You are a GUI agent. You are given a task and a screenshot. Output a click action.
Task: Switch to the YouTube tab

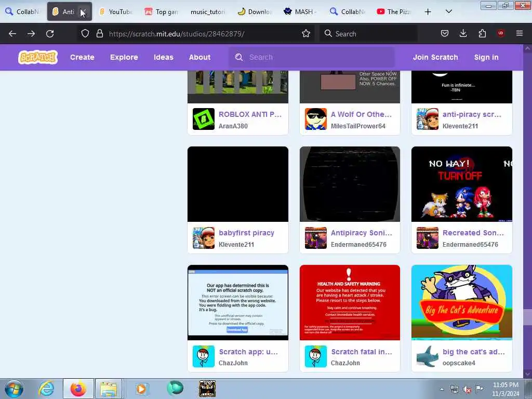click(115, 12)
